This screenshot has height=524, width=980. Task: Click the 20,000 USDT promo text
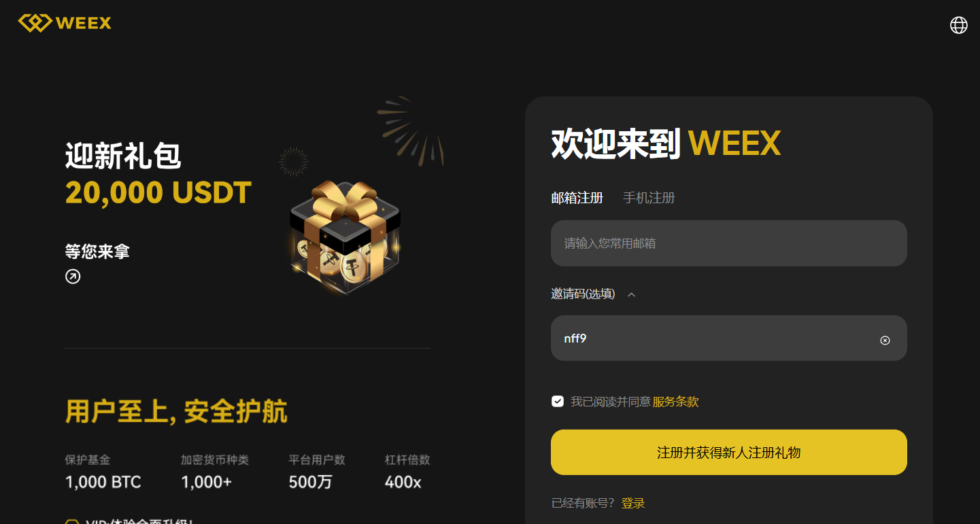pyautogui.click(x=158, y=193)
